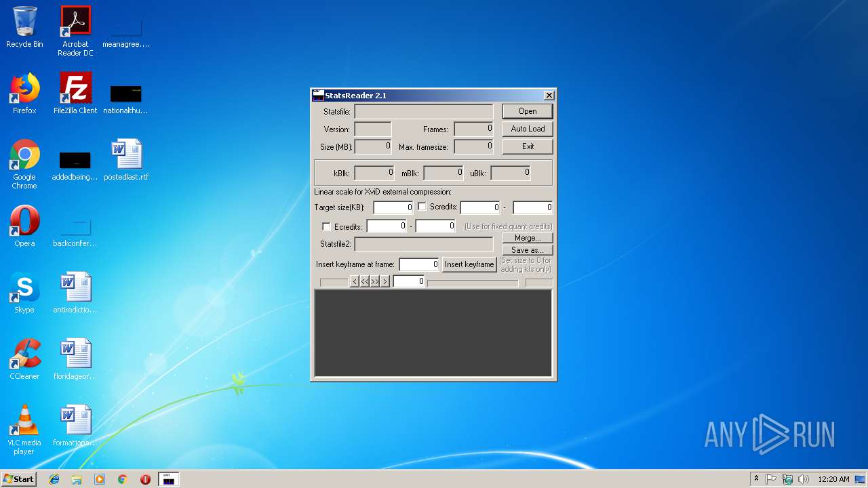Click Open button in StatsReader
Screen dimensions: 868x488
528,111
